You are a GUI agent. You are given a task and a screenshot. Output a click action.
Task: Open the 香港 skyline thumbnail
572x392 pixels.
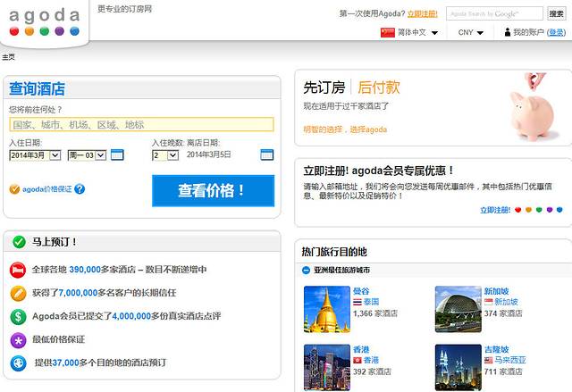click(327, 368)
